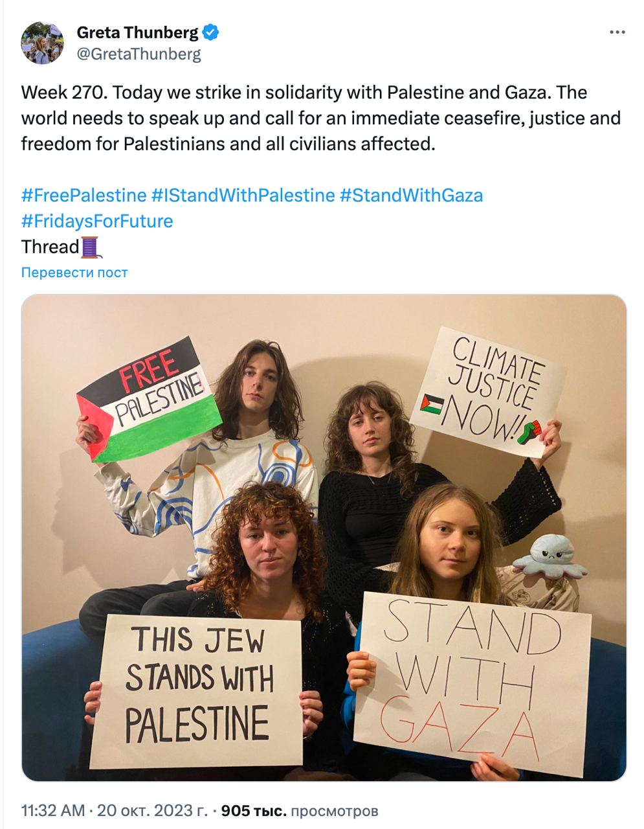Click the This Jew Stands With Palestine sign

(x=196, y=690)
